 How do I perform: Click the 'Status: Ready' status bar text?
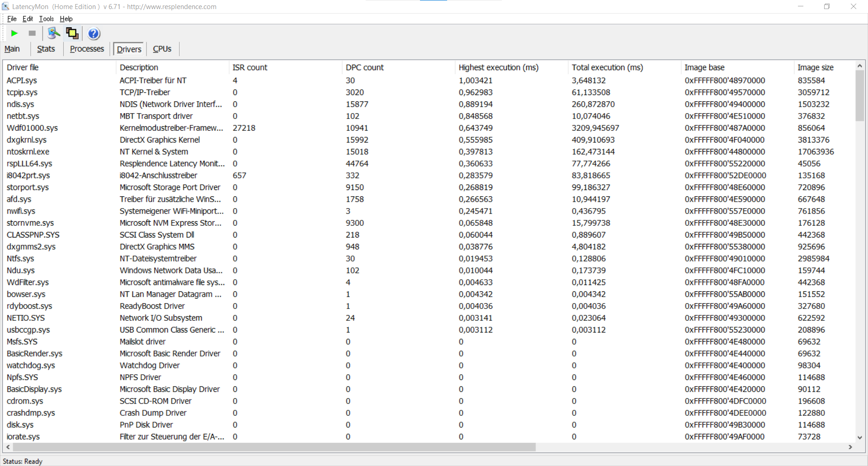click(x=23, y=461)
